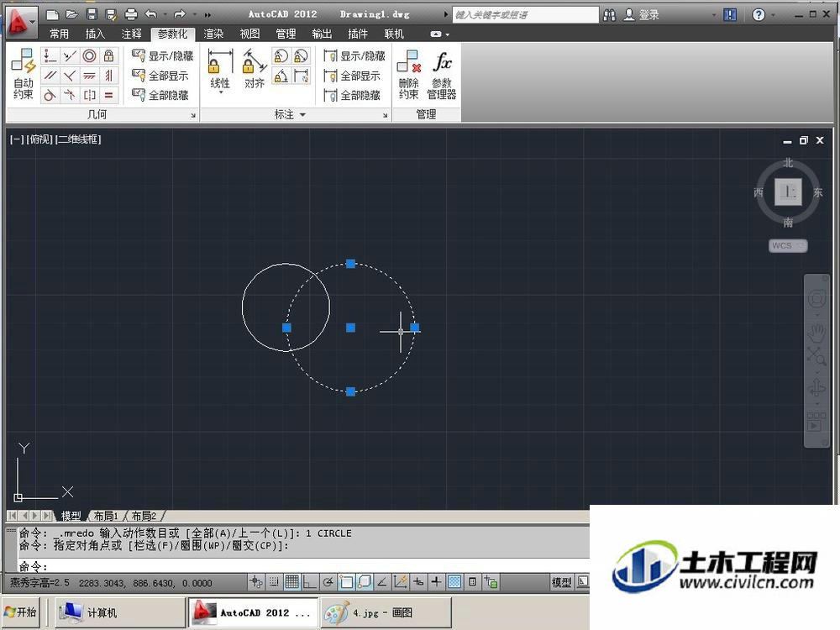Switch to the 注释 ribbon tab
This screenshot has width=840, height=630.
131,34
